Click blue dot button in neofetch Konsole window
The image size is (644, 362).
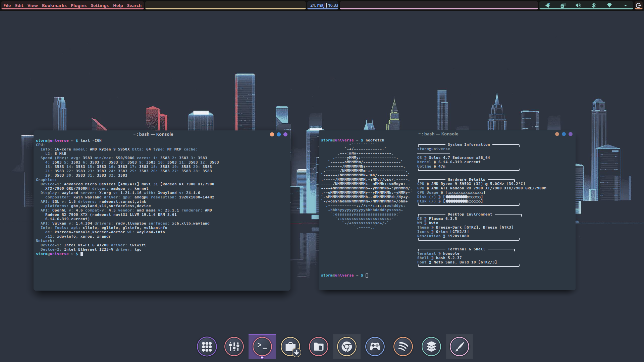[564, 134]
